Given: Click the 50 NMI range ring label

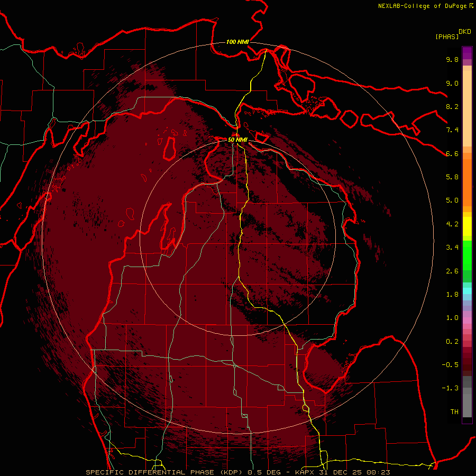Looking at the screenshot, I should point(237,140).
